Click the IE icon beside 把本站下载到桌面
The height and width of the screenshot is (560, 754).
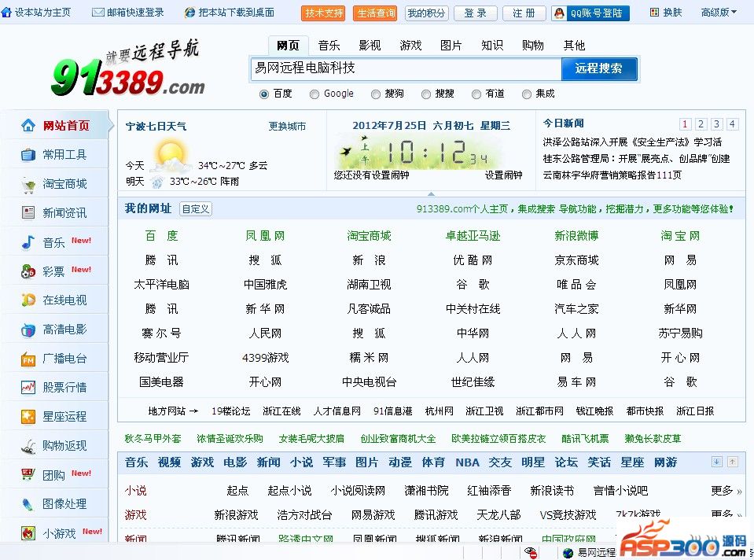click(190, 13)
